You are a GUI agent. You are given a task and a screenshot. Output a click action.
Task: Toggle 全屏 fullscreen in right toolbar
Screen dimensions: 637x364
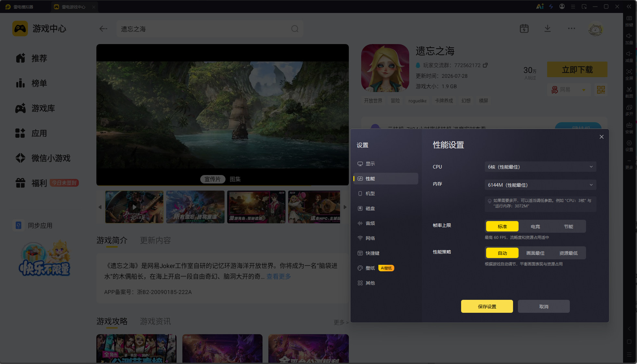(629, 75)
